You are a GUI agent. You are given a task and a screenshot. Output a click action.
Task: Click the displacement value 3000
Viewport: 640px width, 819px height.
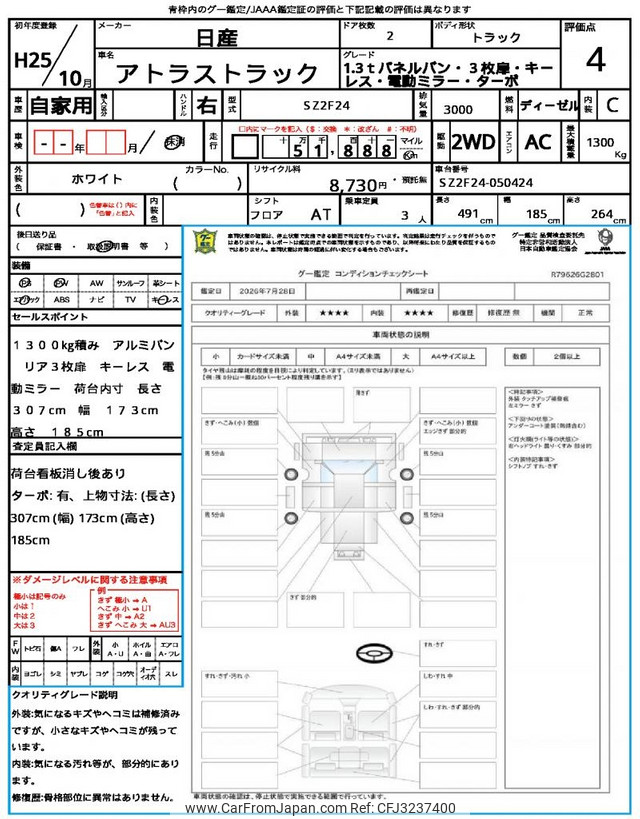tap(458, 109)
